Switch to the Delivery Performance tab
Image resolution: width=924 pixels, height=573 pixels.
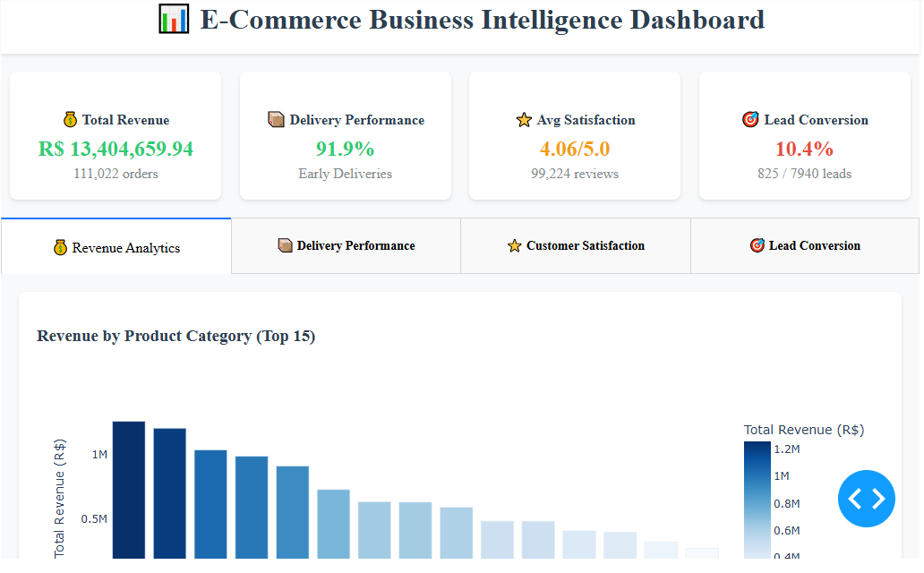[x=346, y=244]
